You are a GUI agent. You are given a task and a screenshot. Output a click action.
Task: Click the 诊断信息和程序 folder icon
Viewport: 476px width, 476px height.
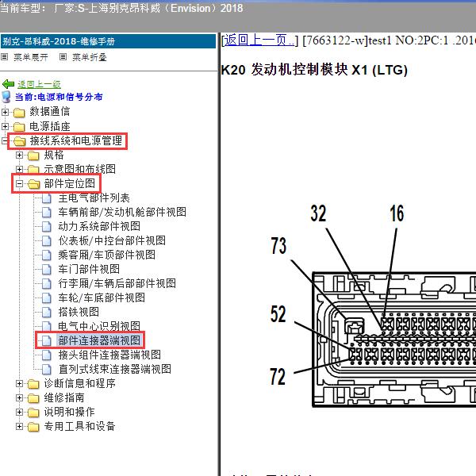(33, 384)
